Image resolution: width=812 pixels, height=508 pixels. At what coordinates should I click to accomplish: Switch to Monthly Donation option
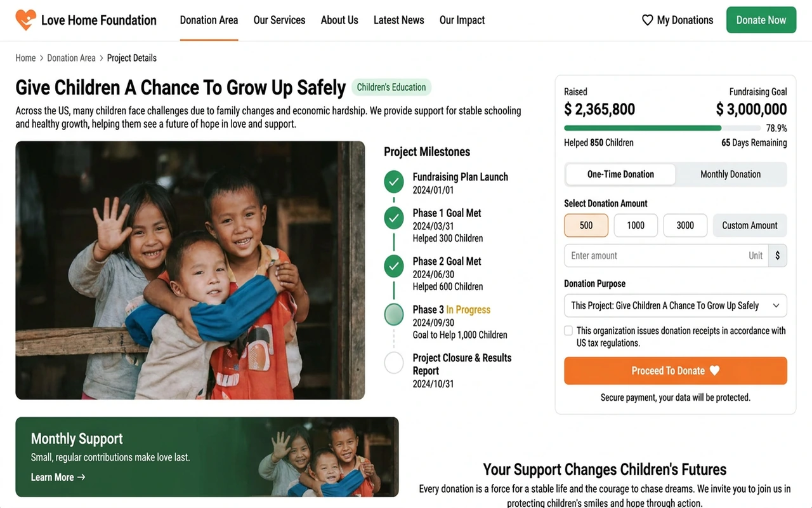click(730, 174)
